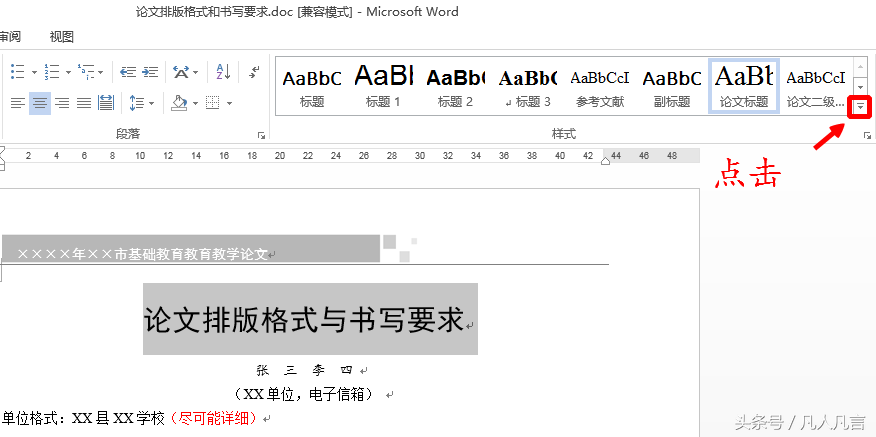Click the ruler right indent marker
This screenshot has width=876, height=437.
(x=605, y=162)
